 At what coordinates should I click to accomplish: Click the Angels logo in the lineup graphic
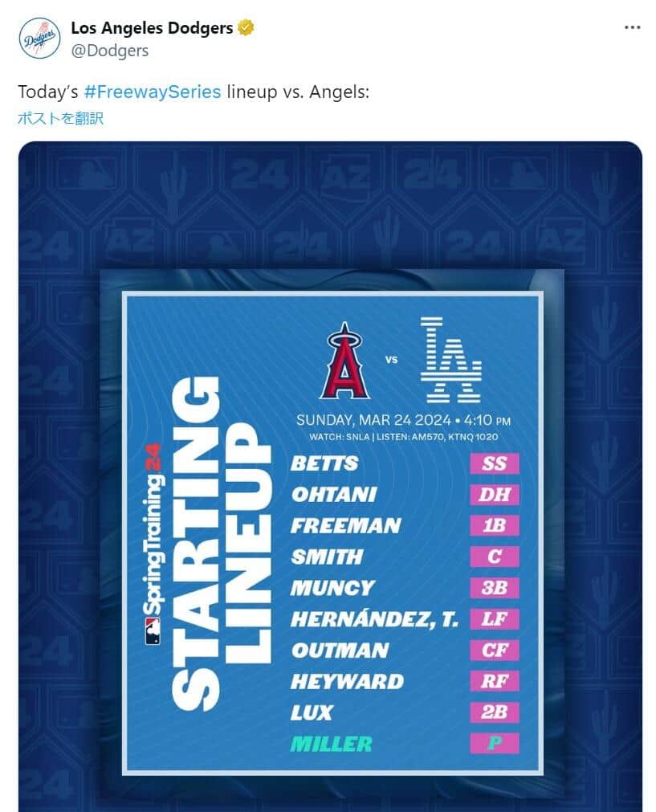pyautogui.click(x=344, y=361)
